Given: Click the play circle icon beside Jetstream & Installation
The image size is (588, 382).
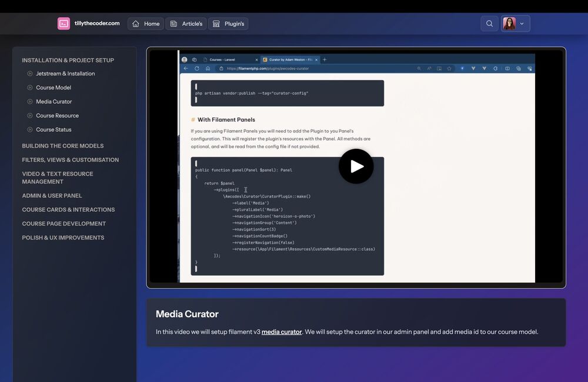Looking at the screenshot, I should click(30, 74).
